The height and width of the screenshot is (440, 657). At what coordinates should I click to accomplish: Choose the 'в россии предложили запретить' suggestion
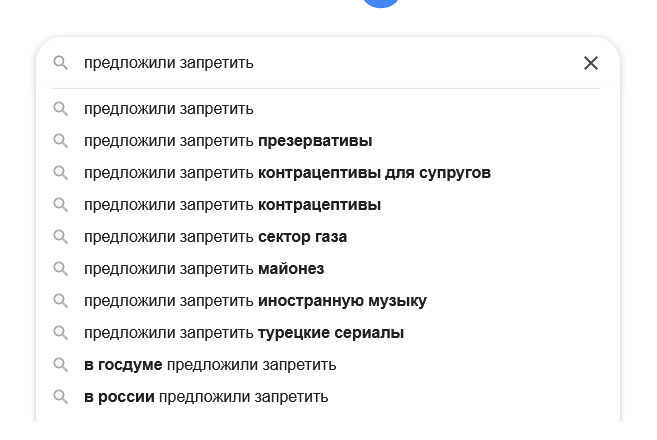pos(206,397)
